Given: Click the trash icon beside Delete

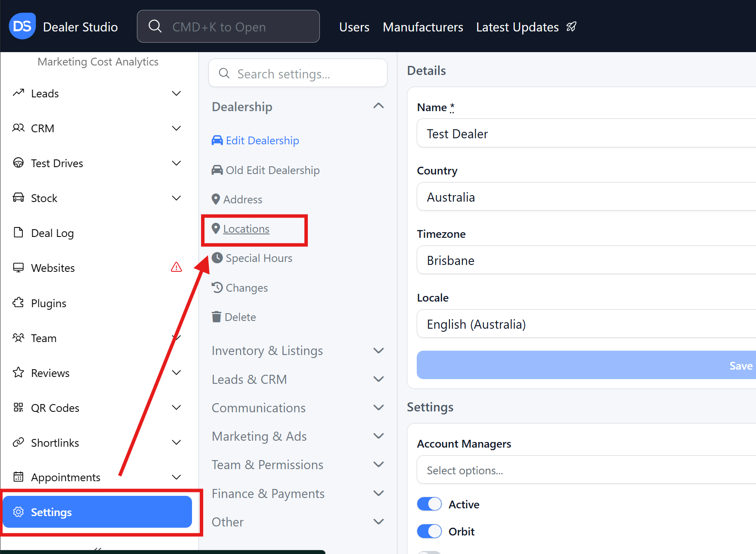Looking at the screenshot, I should pos(217,317).
